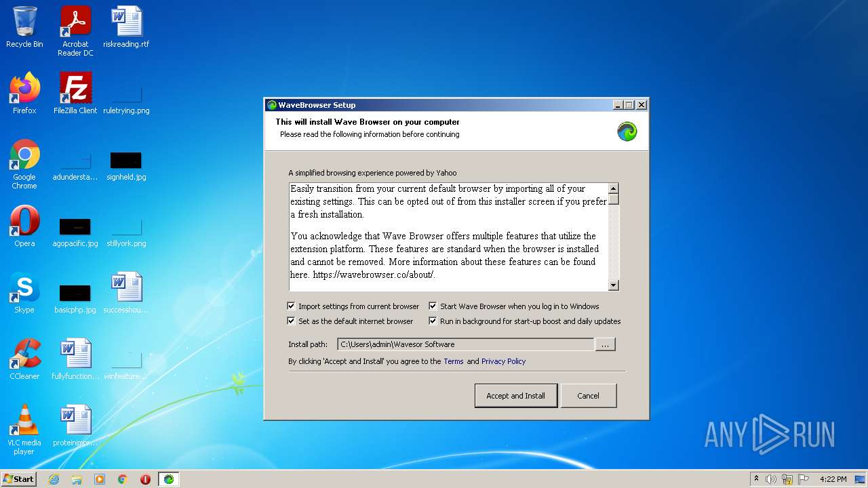Viewport: 868px width, 488px height.
Task: Uncheck Import settings from current browser
Action: [292, 306]
